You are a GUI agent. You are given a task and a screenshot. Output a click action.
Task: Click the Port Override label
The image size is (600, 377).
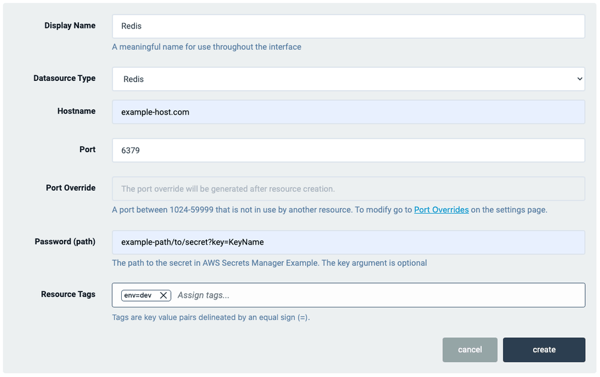click(70, 188)
